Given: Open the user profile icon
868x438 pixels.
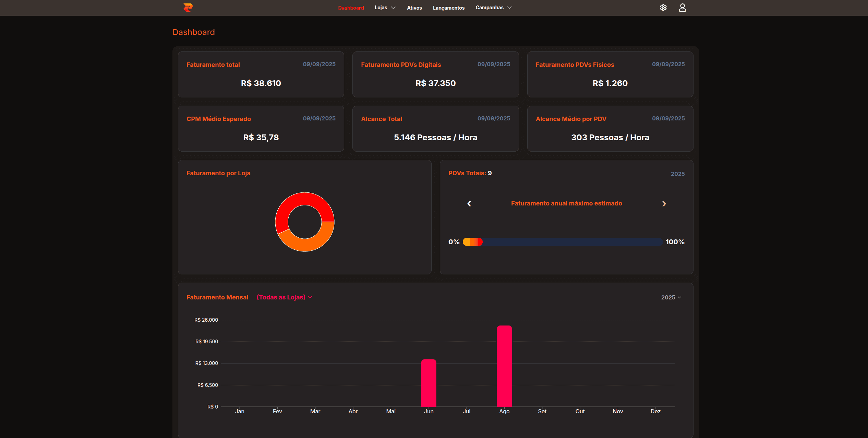Looking at the screenshot, I should tap(682, 8).
